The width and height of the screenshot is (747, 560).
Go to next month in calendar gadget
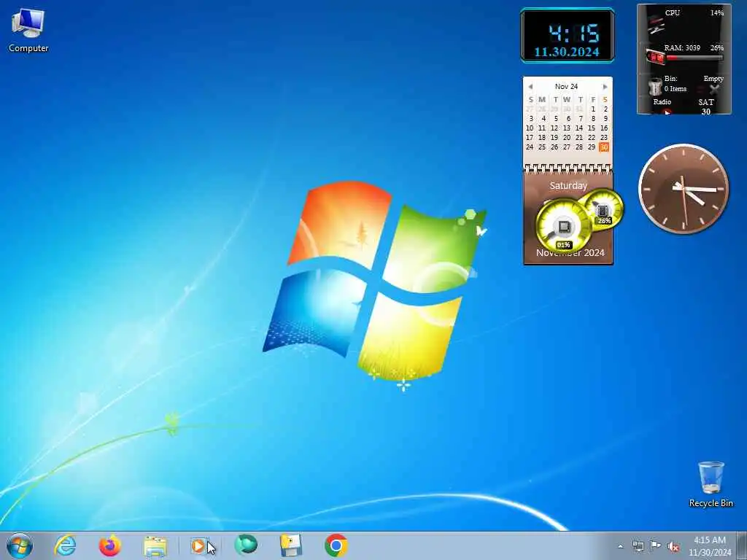point(605,87)
